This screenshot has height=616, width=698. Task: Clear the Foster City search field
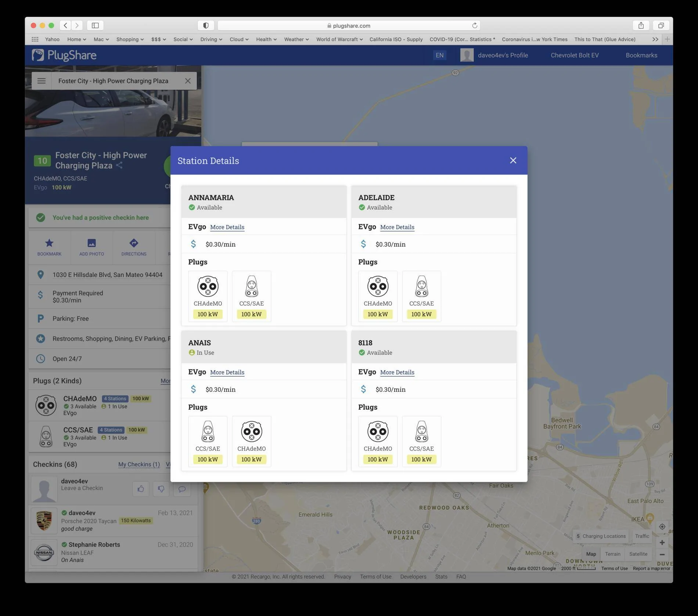coord(188,81)
